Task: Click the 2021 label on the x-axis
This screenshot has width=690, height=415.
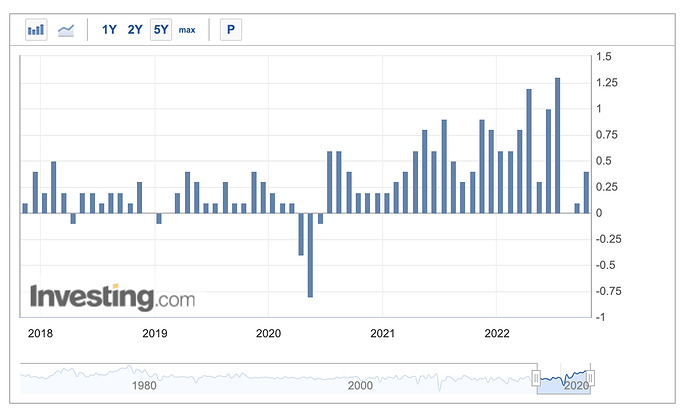Action: coord(381,333)
